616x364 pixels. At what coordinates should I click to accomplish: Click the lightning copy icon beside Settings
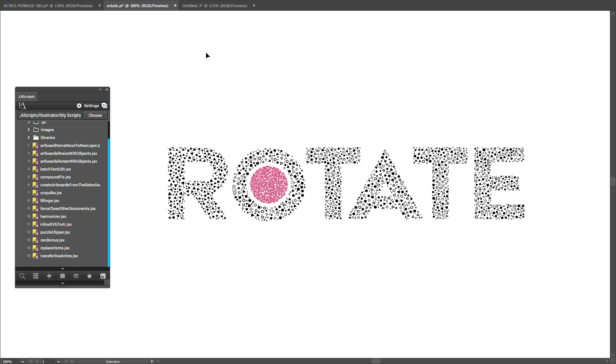[x=104, y=105]
